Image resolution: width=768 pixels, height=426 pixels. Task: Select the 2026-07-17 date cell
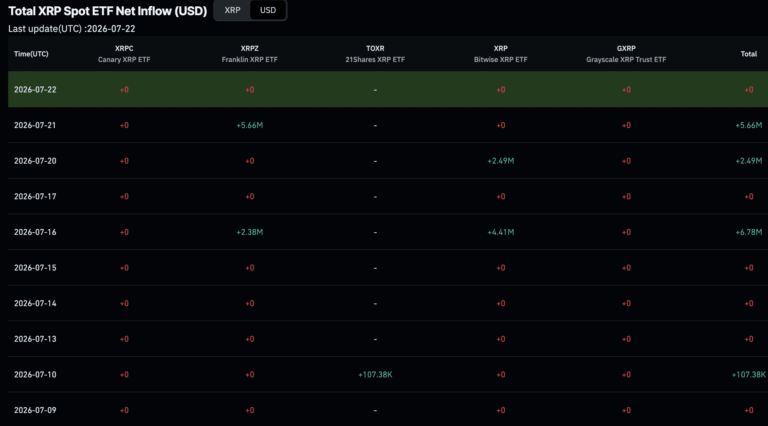pyautogui.click(x=35, y=197)
